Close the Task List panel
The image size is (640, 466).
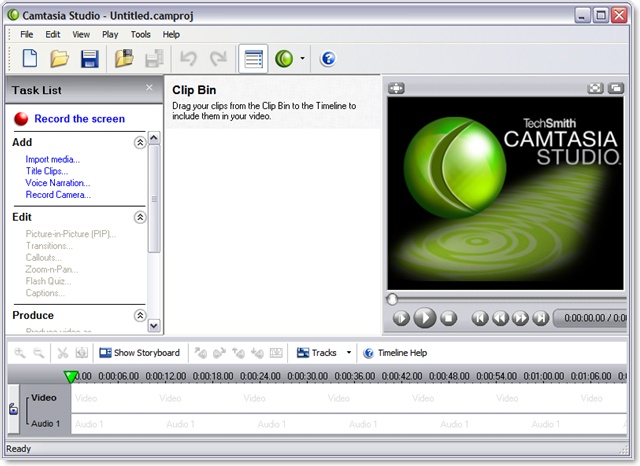(x=149, y=87)
